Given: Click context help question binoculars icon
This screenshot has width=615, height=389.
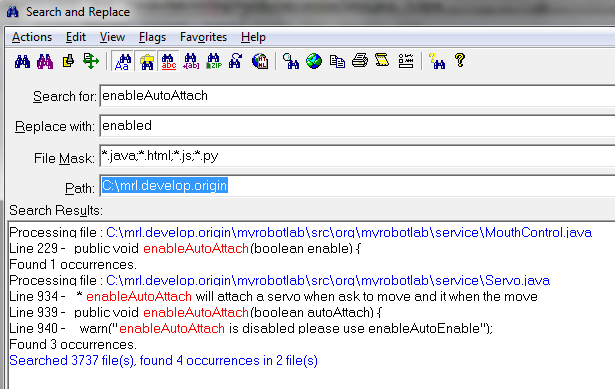Looking at the screenshot, I should point(437,61).
